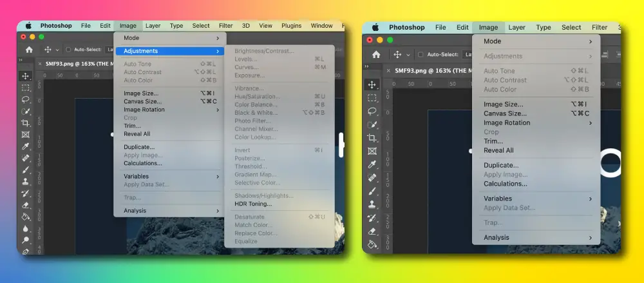Select the Move tool in left window toolbox
This screenshot has width=644, height=283.
[26, 76]
